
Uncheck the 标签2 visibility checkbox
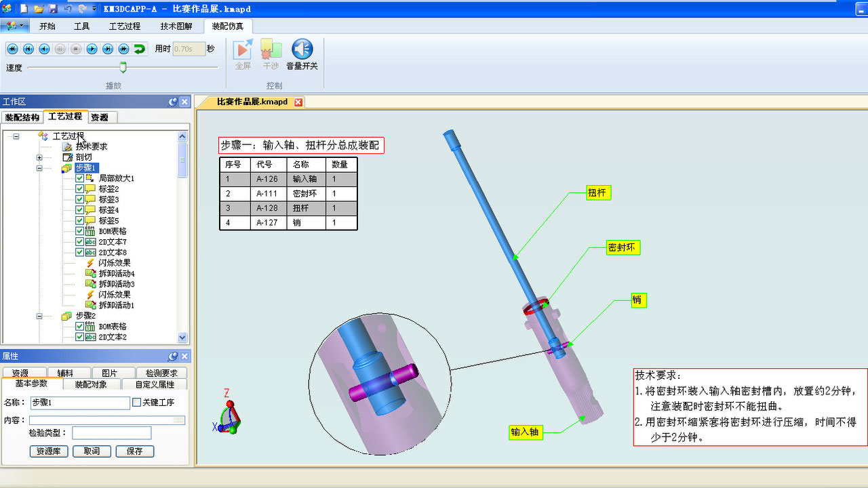[x=80, y=189]
